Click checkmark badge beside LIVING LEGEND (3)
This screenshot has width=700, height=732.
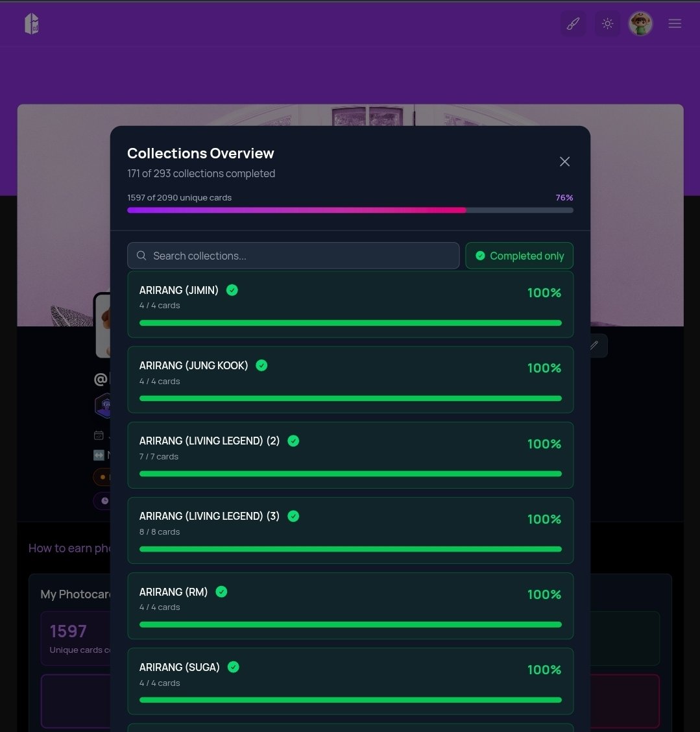click(293, 516)
